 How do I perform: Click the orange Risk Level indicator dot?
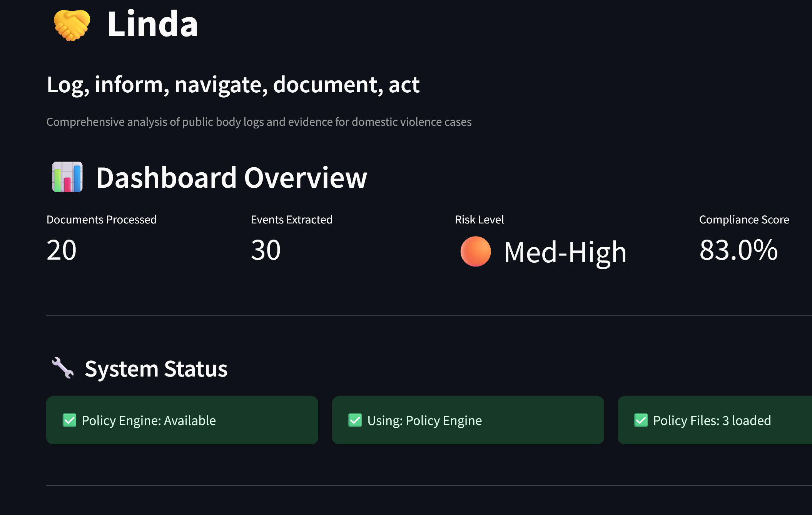[x=475, y=252]
